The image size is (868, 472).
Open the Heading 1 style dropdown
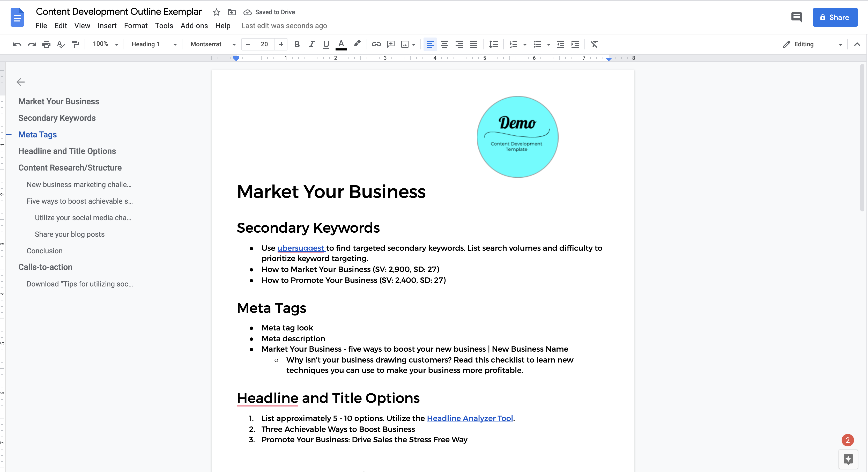154,44
